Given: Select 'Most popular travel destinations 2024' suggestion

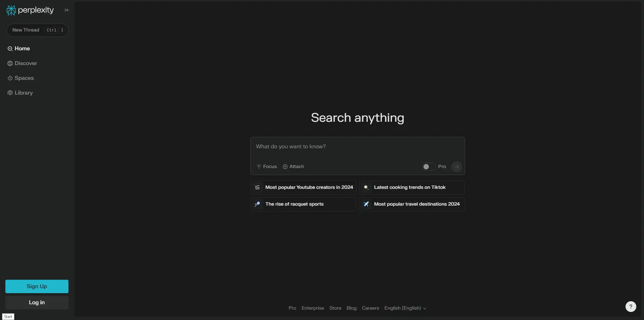Looking at the screenshot, I should click(x=412, y=204).
